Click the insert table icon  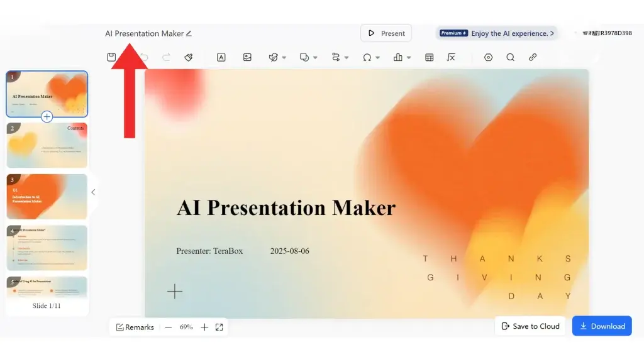[x=429, y=57]
